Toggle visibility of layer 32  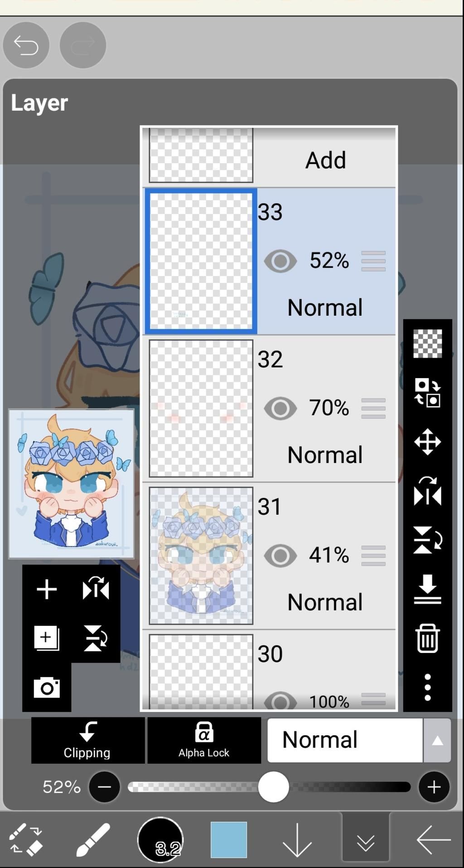(x=280, y=408)
